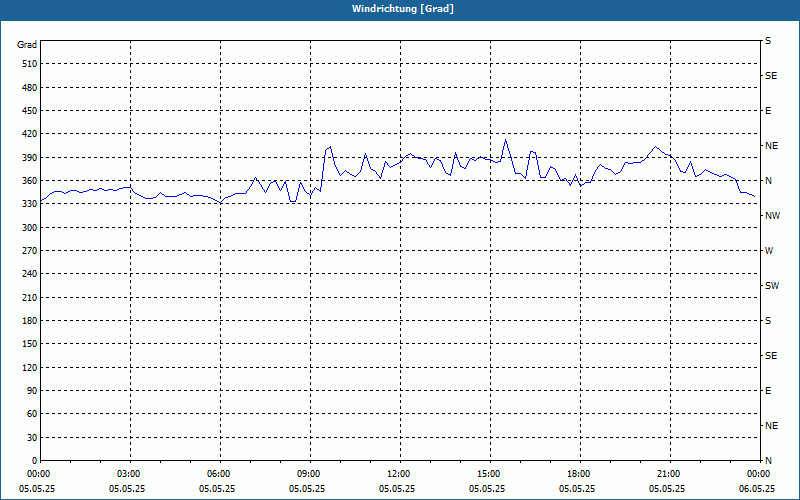The width and height of the screenshot is (800, 500).
Task: Pick the 120 y-axis value
Action: 30,367
